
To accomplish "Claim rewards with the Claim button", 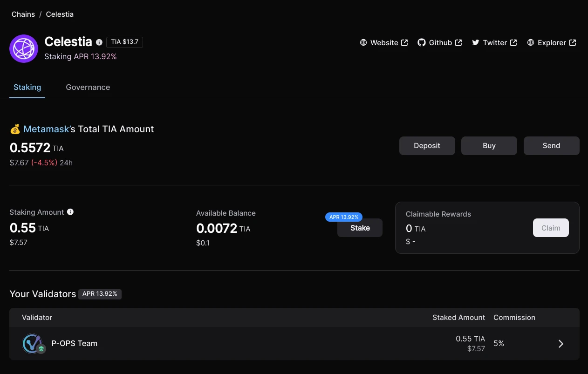I will (551, 228).
